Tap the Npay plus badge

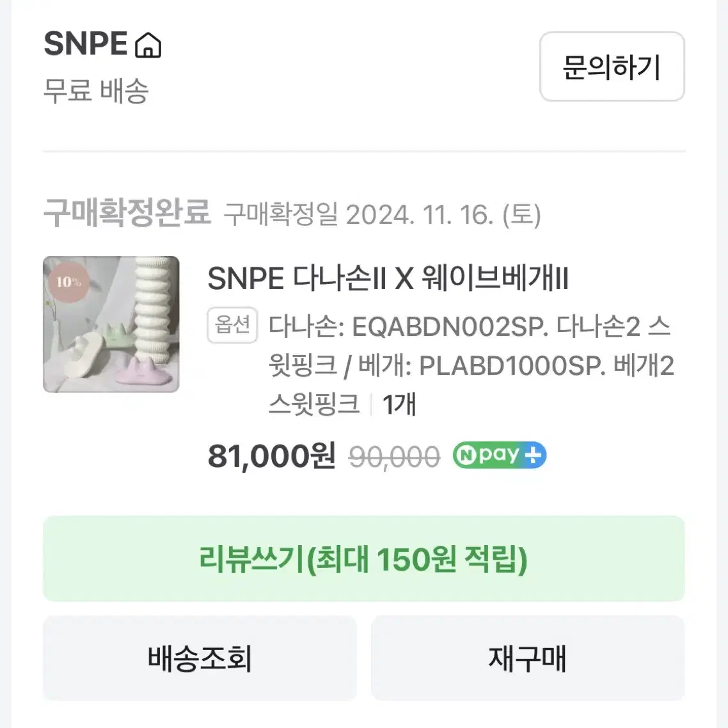pyautogui.click(x=500, y=455)
